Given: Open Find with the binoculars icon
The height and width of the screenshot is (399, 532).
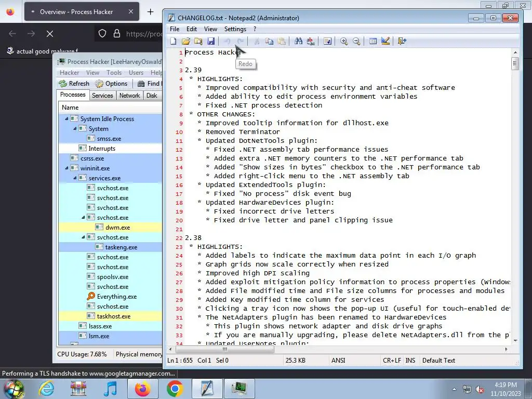Looking at the screenshot, I should coord(298,41).
